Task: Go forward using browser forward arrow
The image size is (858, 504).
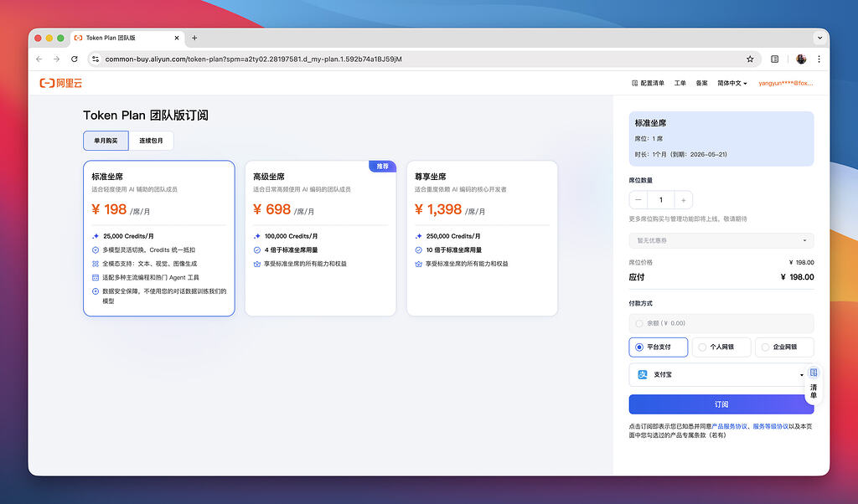Action: (56, 59)
